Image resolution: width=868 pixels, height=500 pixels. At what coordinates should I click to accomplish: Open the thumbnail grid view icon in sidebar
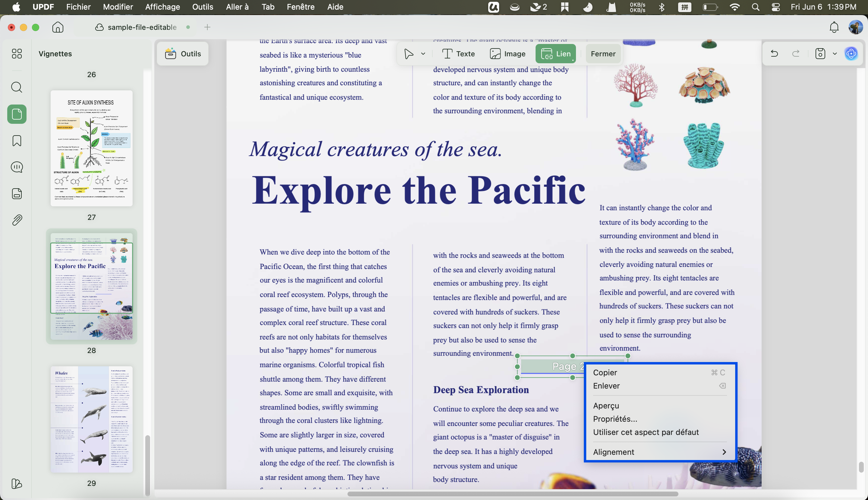pyautogui.click(x=17, y=54)
